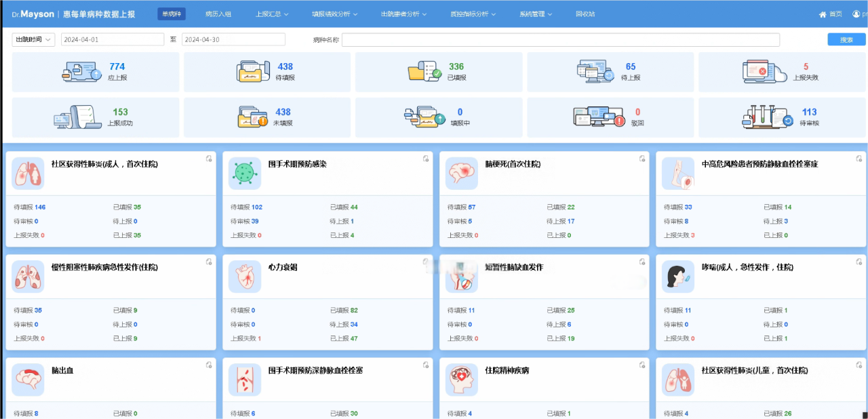
Task: Click the virus icon on 围手术期预防感染 card
Action: pyautogui.click(x=244, y=174)
